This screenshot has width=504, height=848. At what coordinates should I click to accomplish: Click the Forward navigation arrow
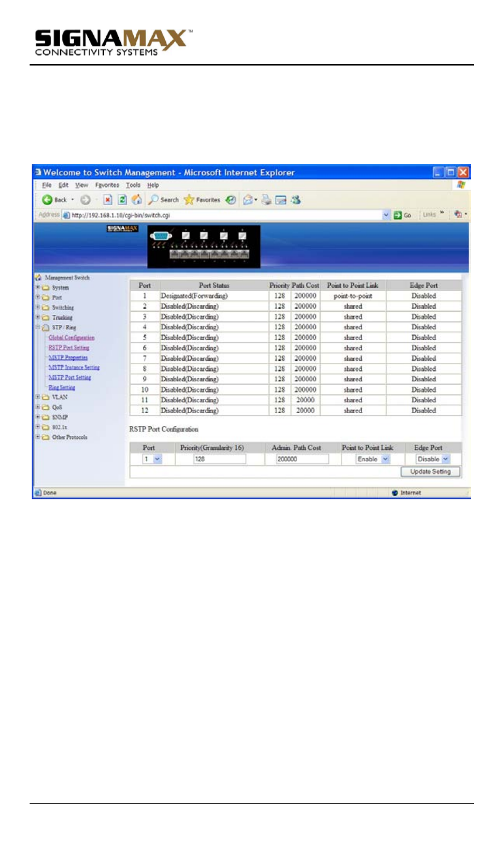[85, 200]
